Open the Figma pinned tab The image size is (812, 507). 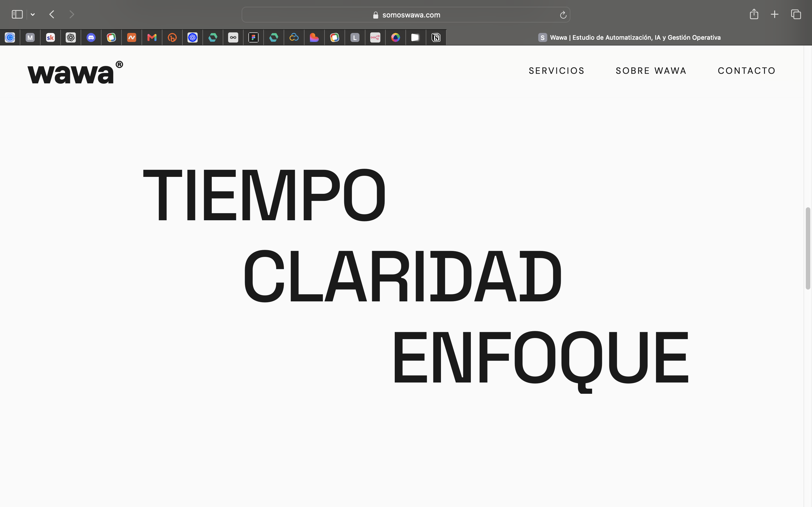click(x=253, y=37)
